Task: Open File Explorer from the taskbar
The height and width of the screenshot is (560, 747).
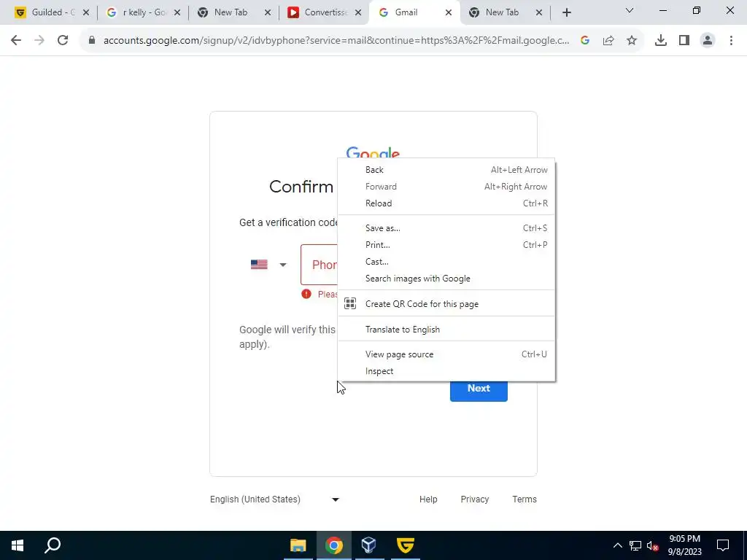Action: pyautogui.click(x=298, y=545)
